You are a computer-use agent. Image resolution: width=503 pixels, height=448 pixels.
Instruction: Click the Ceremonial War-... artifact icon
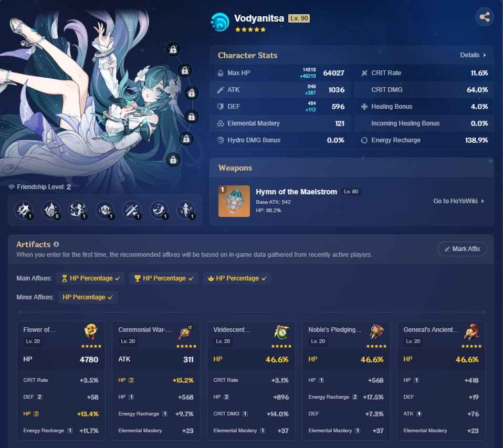tap(186, 331)
